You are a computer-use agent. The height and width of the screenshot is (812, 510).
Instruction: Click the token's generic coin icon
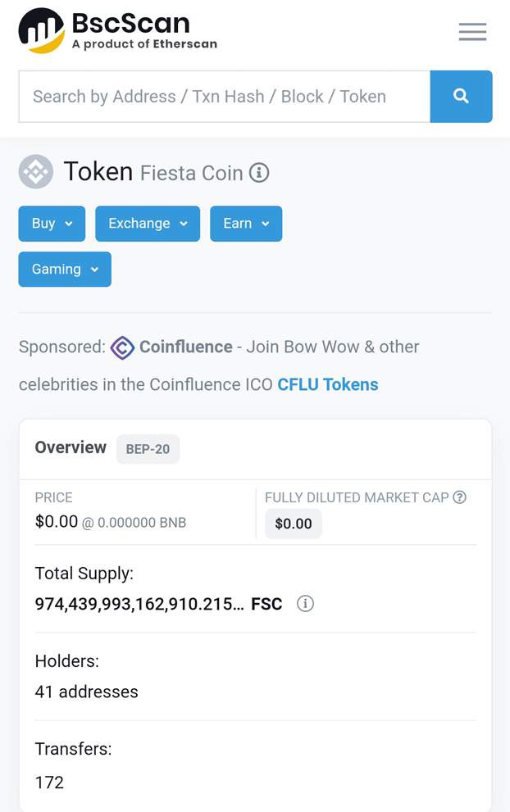(x=35, y=172)
